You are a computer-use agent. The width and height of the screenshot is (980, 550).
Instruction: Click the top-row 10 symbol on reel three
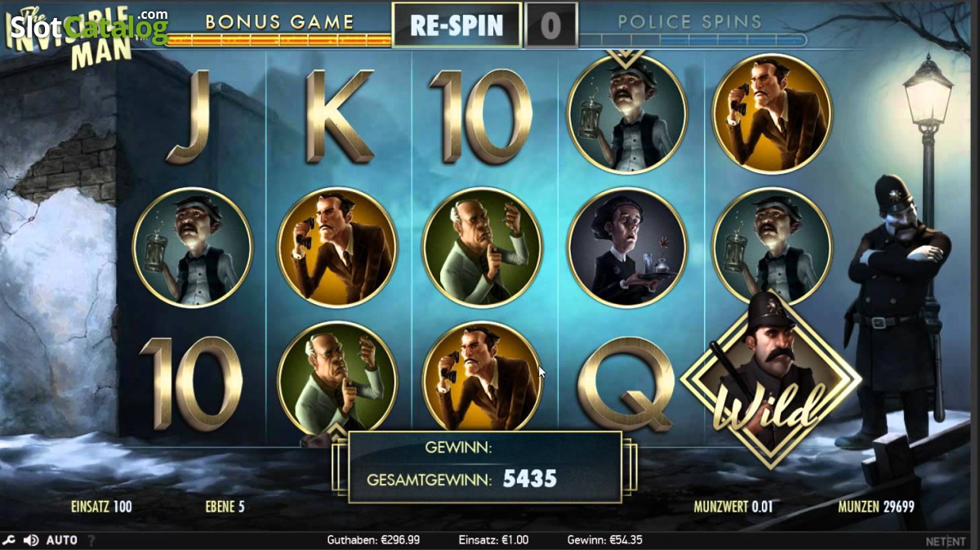(481, 117)
